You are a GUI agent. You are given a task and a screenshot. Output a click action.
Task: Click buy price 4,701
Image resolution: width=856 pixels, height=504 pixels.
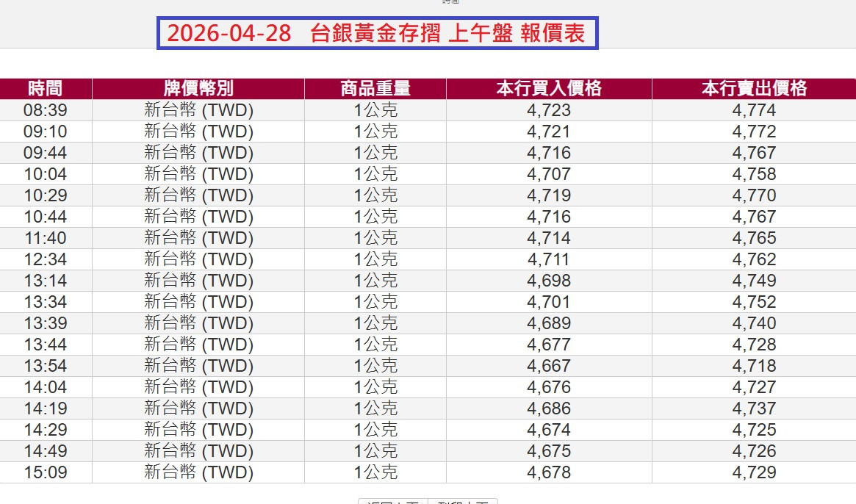click(x=549, y=302)
